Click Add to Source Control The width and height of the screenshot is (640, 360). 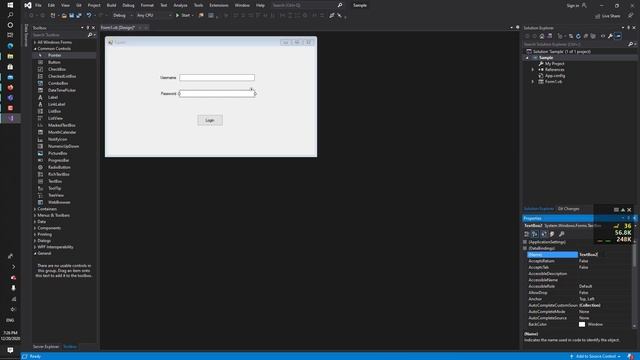tap(595, 356)
